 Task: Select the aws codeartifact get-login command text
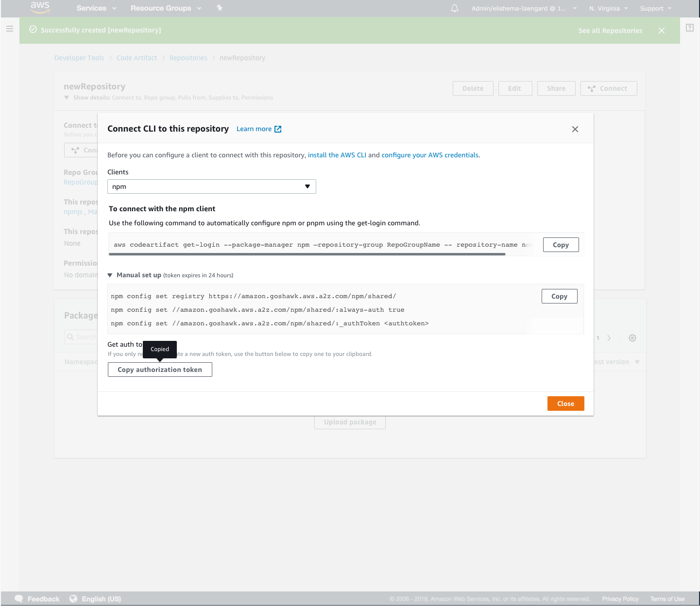pos(324,245)
